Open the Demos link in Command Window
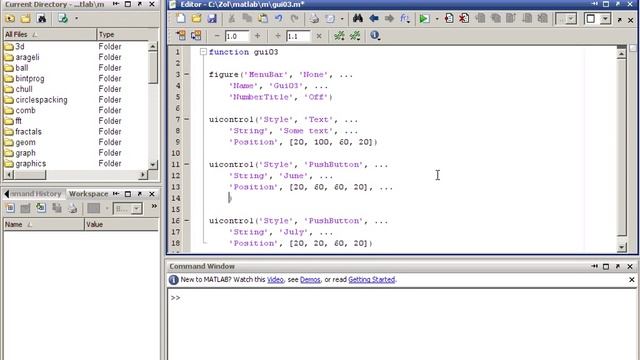This screenshot has width=640, height=360. pyautogui.click(x=310, y=280)
